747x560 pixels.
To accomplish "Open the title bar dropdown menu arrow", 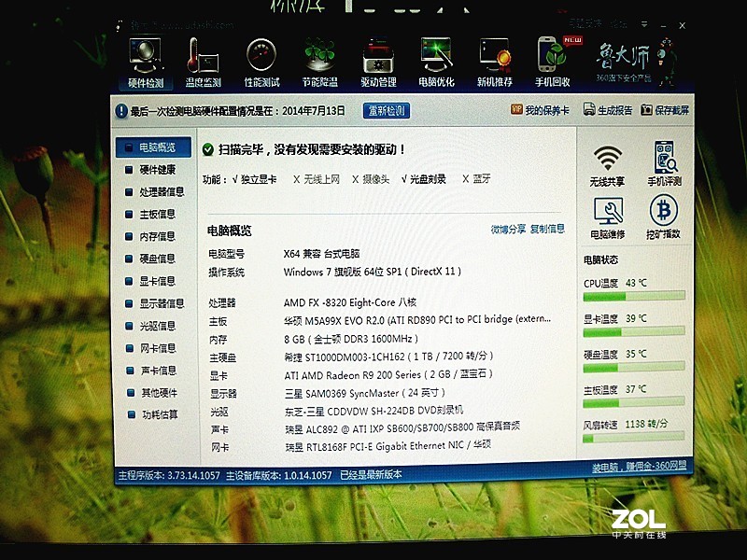I will coord(644,24).
